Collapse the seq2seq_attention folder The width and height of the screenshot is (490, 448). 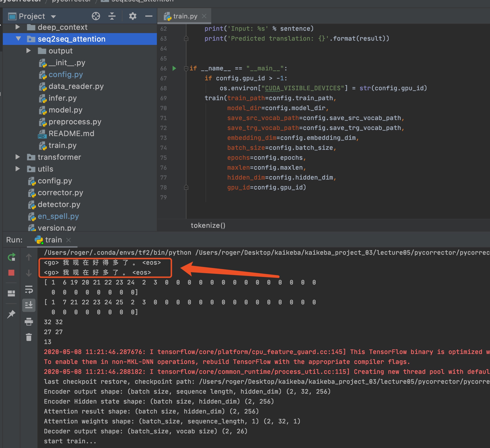click(x=18, y=39)
